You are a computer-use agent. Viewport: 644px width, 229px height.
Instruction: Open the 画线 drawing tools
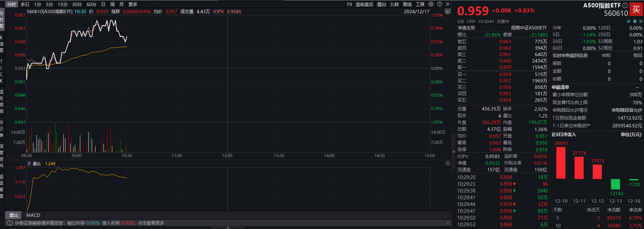pos(407,4)
